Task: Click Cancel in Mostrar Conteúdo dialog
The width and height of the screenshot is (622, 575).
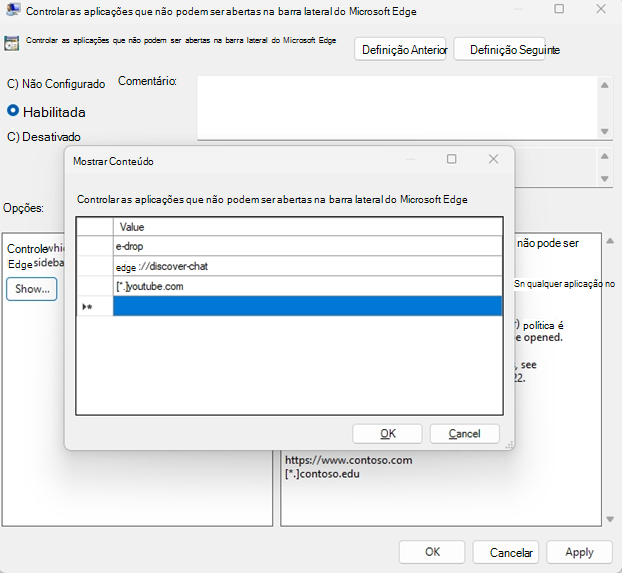Action: coord(465,434)
